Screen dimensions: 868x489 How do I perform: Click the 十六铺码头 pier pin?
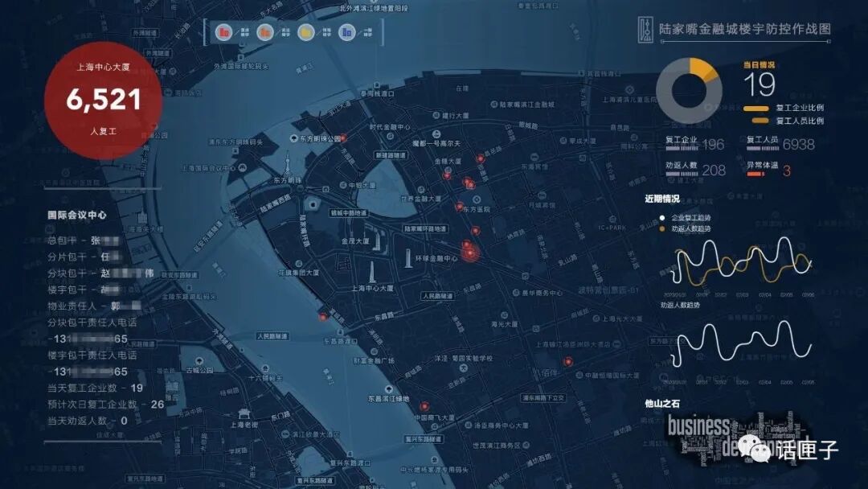tap(265, 369)
